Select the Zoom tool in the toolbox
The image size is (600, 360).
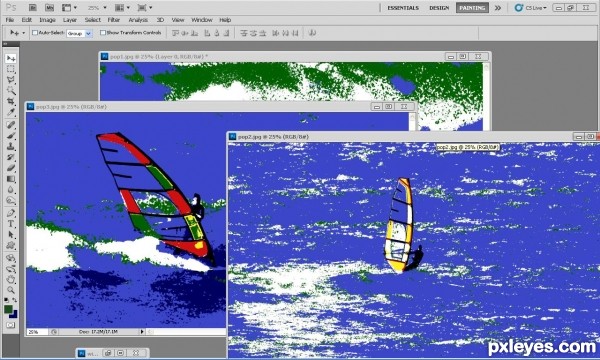pos(11,290)
